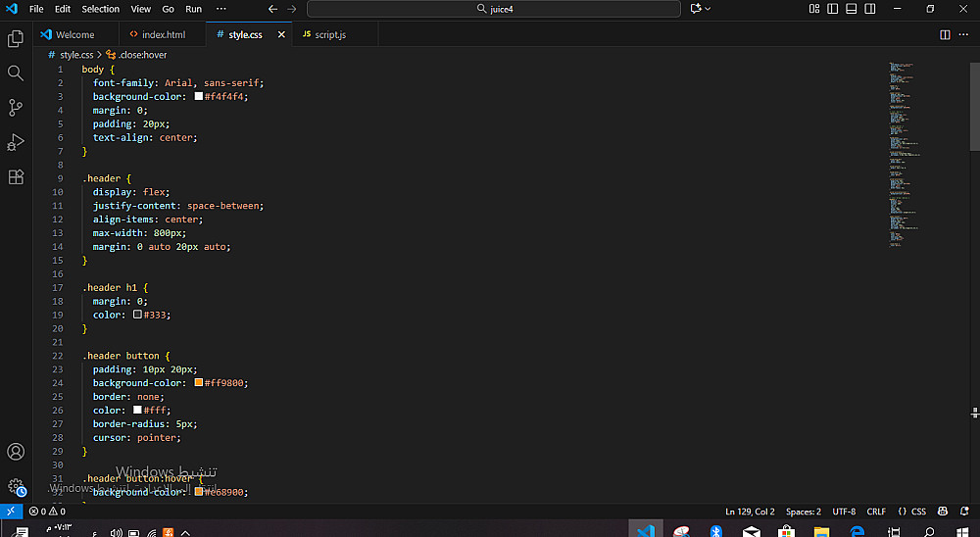The image size is (980, 537).
Task: Open the Search view in activity bar
Action: [x=16, y=73]
